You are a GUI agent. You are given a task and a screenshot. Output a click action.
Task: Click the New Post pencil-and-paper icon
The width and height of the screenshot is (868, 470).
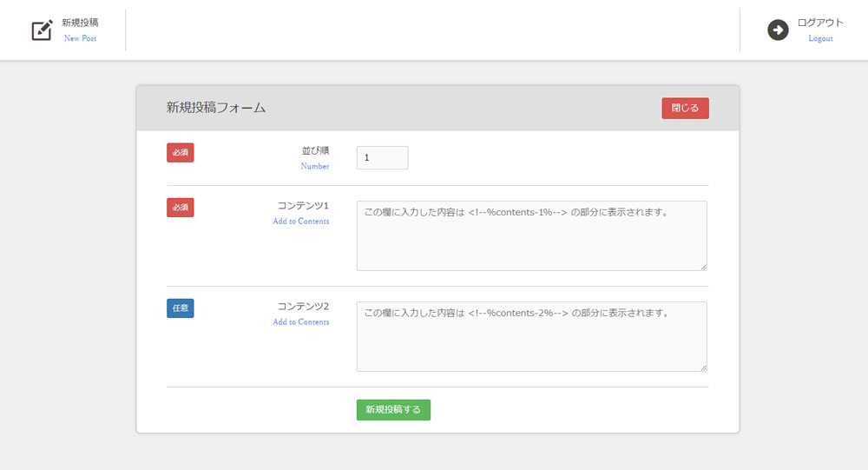click(x=42, y=30)
